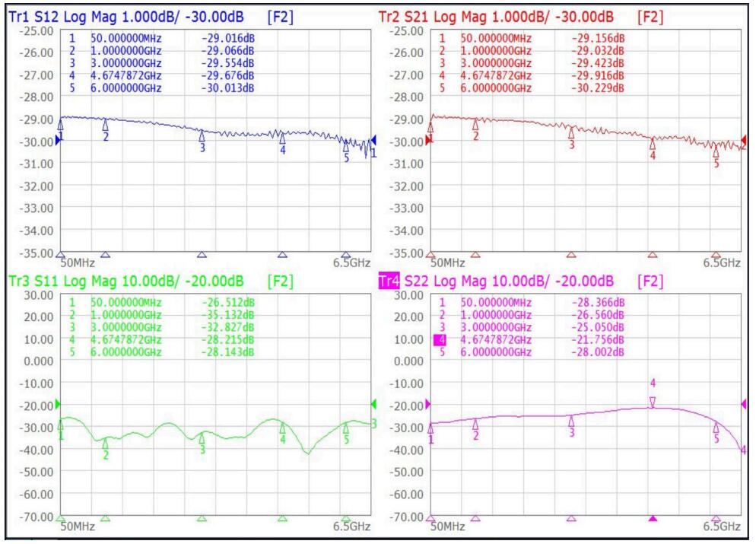Click green reference triangle on S11 plot's right edge
This screenshot has width=756, height=544.
click(x=373, y=404)
